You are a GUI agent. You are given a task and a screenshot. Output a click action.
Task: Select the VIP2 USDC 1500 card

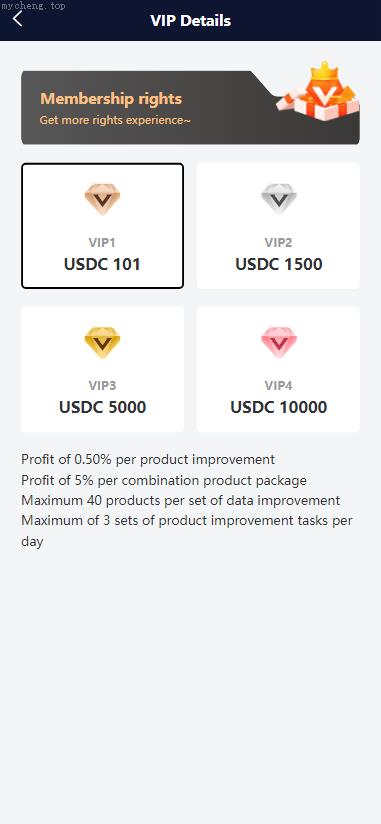[x=279, y=225]
